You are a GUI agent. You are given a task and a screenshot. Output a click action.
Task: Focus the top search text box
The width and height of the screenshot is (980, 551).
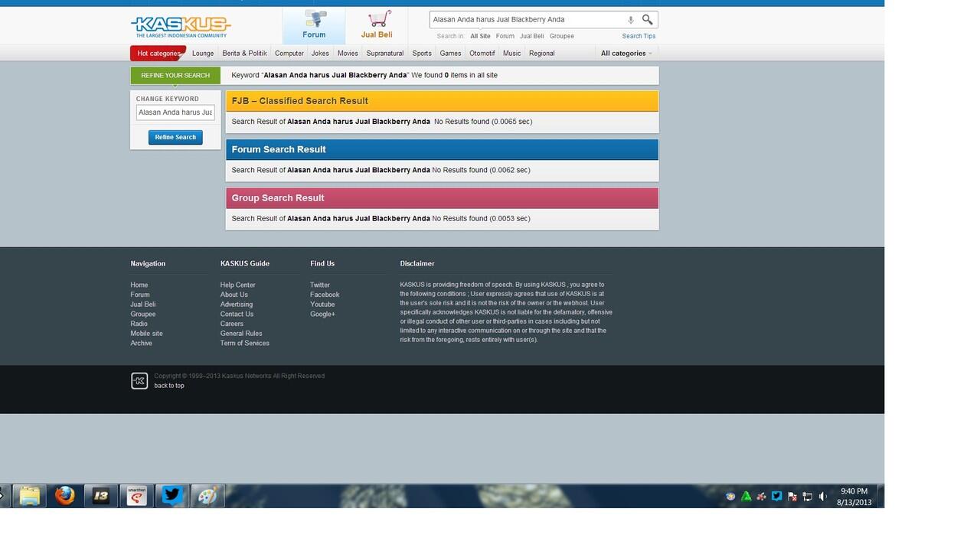click(x=527, y=19)
